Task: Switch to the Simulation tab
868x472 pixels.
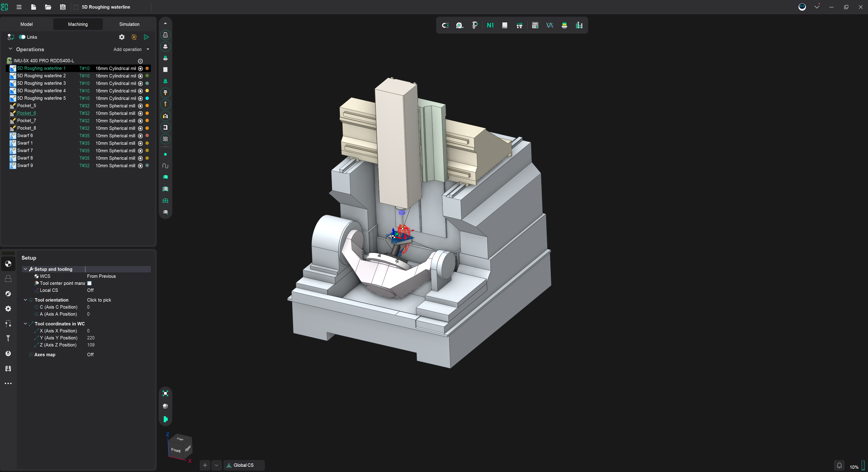Action: point(129,24)
